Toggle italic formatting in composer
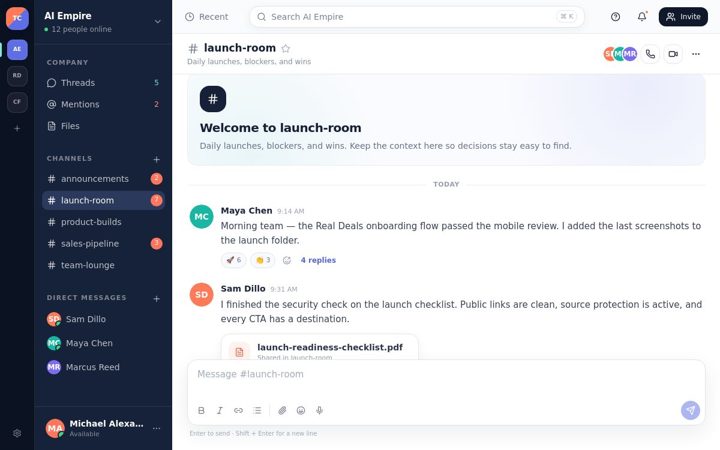 coord(219,411)
